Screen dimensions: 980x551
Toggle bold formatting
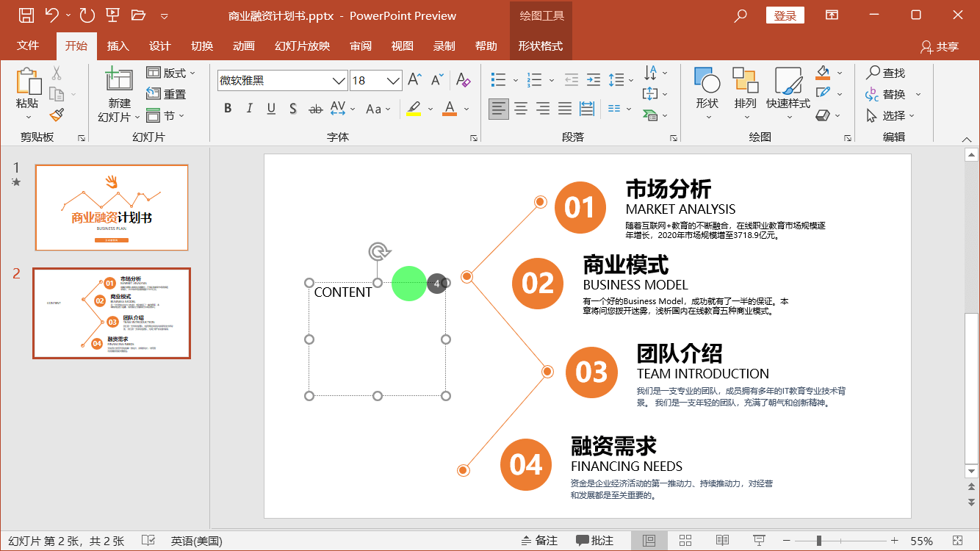[228, 109]
